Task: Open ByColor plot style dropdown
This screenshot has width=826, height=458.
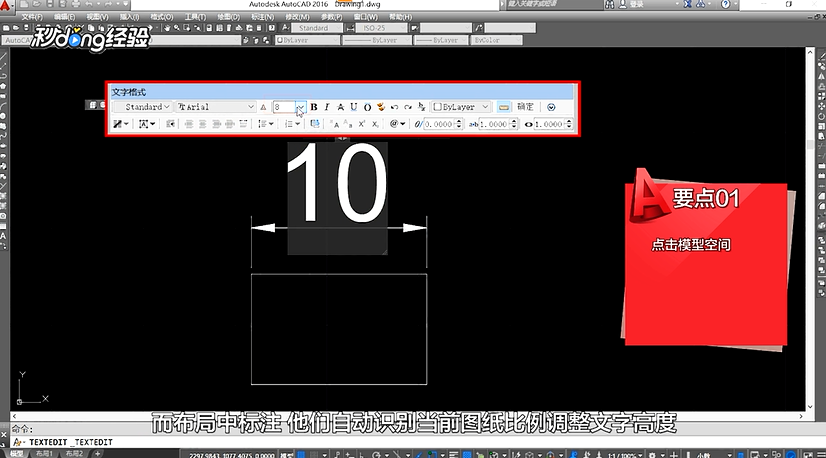Action: 497,40
